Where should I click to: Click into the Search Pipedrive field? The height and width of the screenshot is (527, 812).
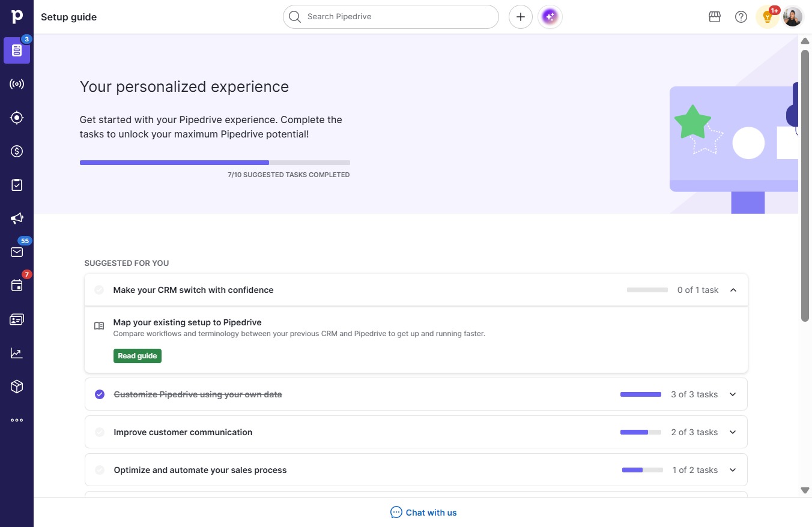(x=391, y=17)
